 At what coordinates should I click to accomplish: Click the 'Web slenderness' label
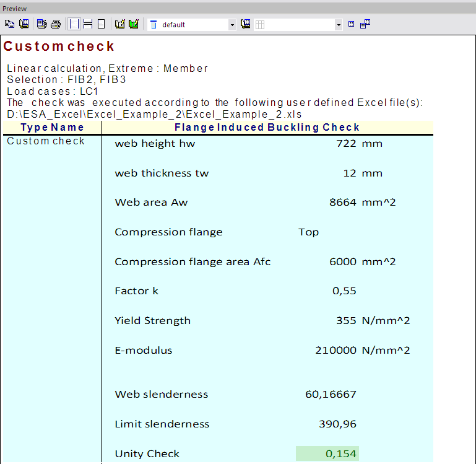pos(161,395)
